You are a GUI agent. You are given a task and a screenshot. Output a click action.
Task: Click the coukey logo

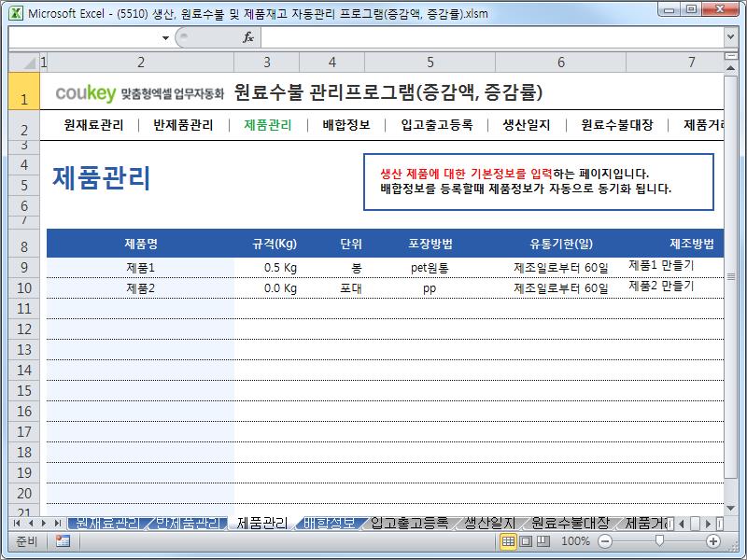(x=86, y=92)
